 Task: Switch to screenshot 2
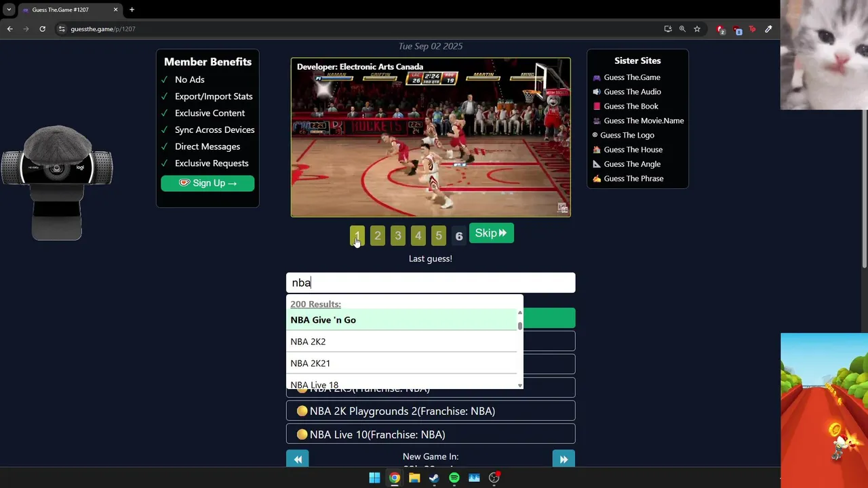(x=378, y=236)
